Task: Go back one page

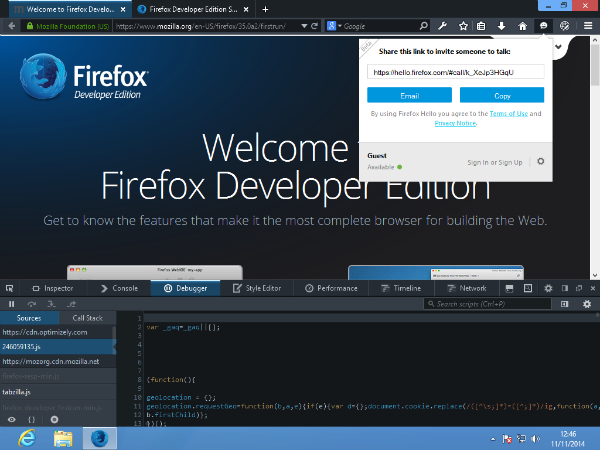Action: [x=11, y=26]
